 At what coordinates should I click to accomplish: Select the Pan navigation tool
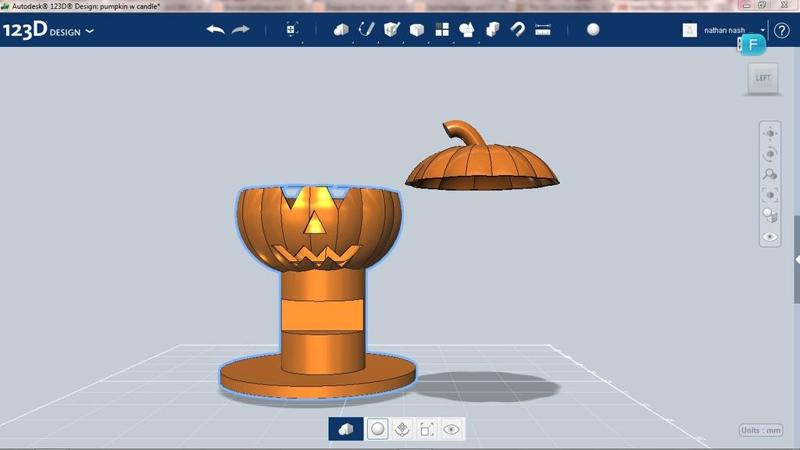(x=770, y=134)
